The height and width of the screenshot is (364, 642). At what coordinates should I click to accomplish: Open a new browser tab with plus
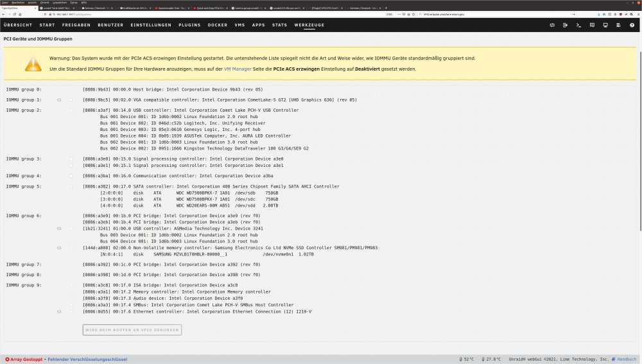(386, 8)
